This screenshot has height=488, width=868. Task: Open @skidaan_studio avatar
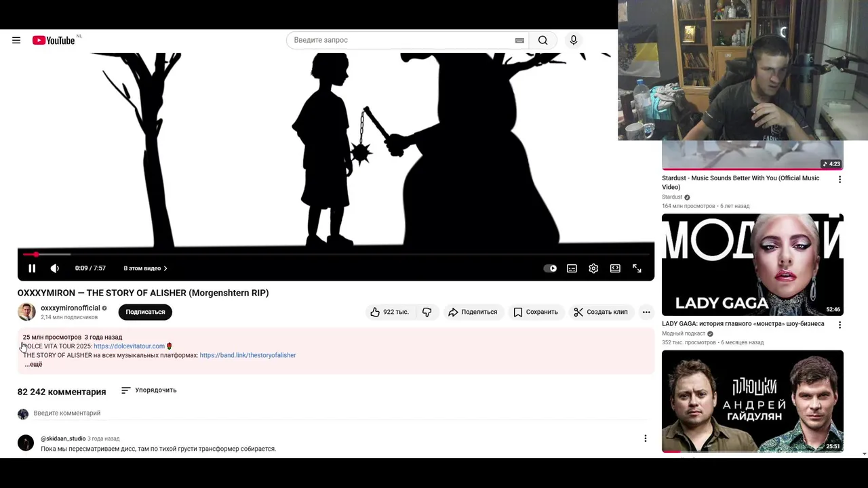point(26,443)
